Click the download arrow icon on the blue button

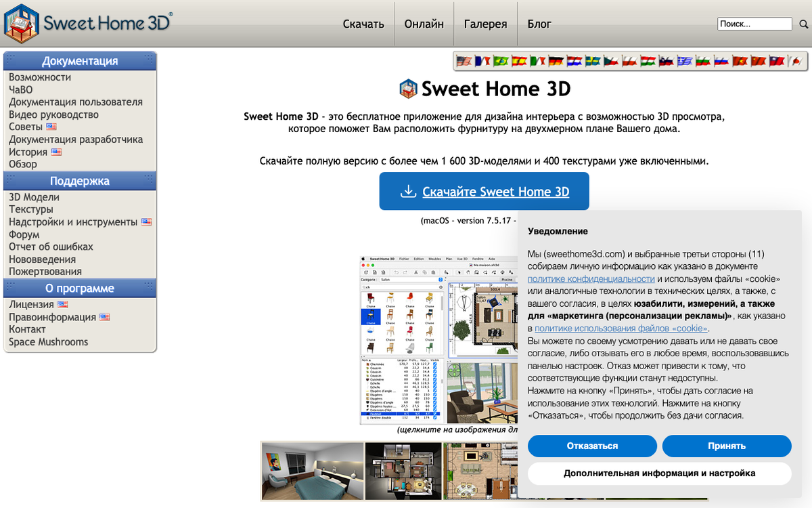pos(408,192)
